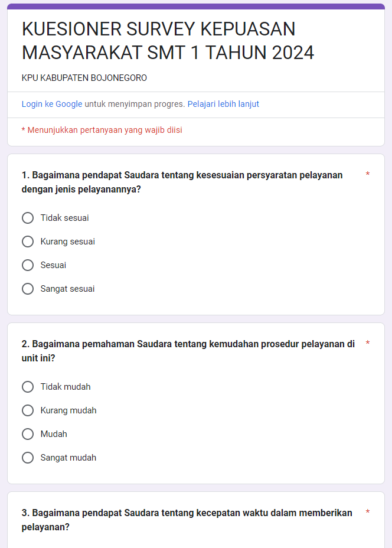Open the "Login ke Google" link
Screen dimensions: 392x548
pyautogui.click(x=52, y=104)
